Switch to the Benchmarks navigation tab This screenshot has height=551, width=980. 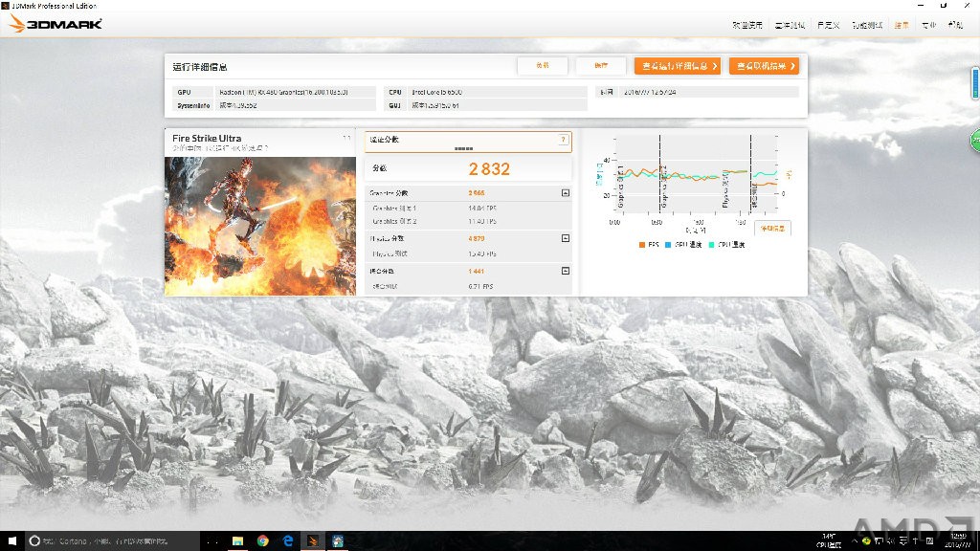pos(790,25)
